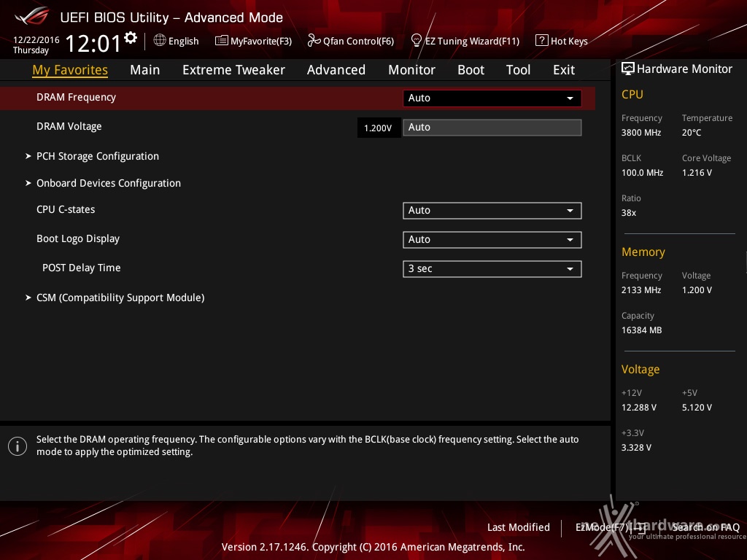Go to the Exit tab
Image resolution: width=747 pixels, height=560 pixels.
[564, 70]
